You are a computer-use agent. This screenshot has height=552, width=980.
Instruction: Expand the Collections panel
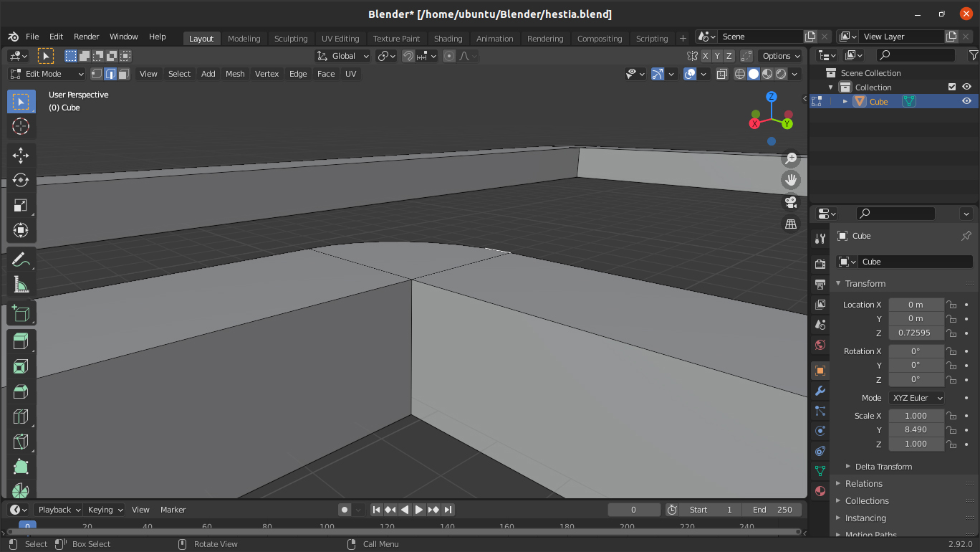tap(866, 501)
